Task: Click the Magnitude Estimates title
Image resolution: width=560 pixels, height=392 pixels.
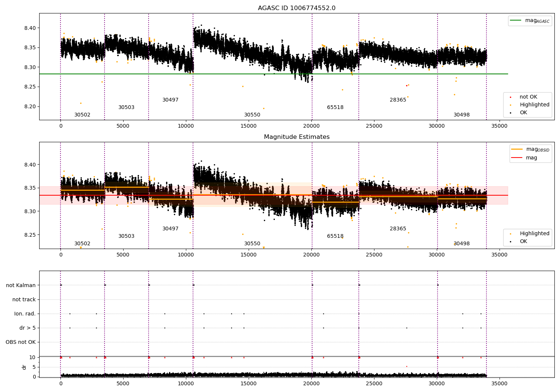Action: pos(296,137)
